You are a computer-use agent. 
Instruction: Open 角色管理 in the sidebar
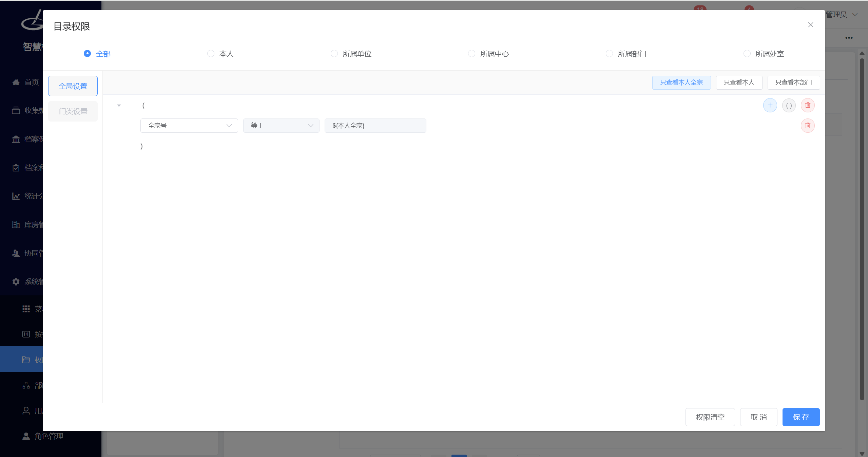(49, 436)
